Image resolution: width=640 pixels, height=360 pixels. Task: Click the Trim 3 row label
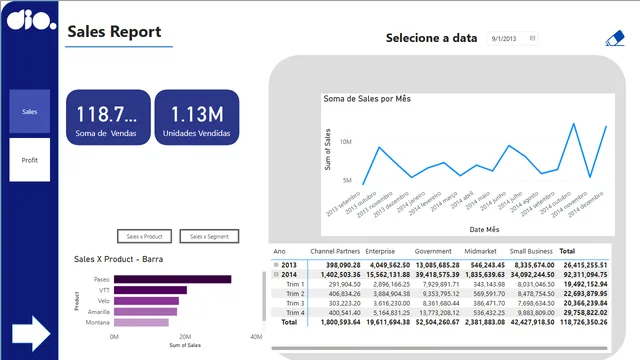[295, 303]
